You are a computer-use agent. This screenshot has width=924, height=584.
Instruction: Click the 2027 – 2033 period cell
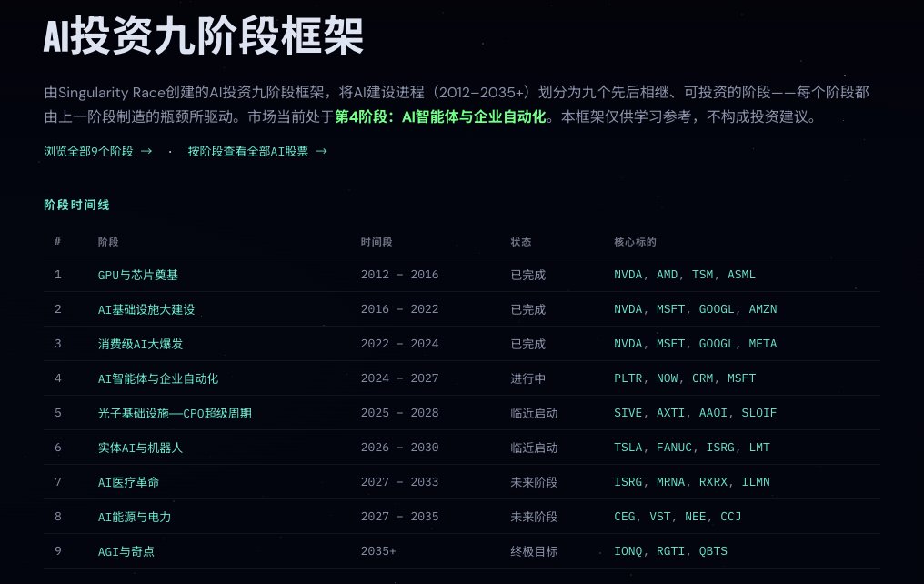click(x=399, y=482)
